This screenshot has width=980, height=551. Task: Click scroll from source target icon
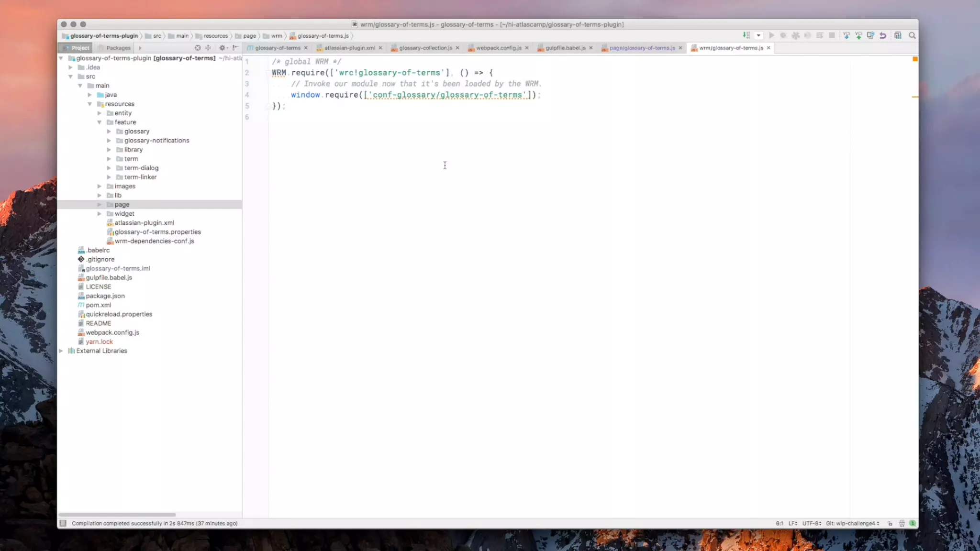(x=198, y=48)
